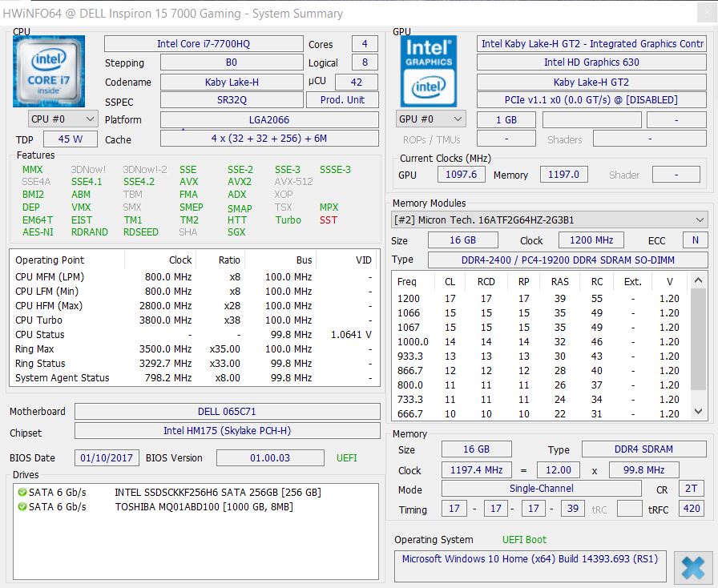
Task: Click the Intel Core i7 logo image
Action: pyautogui.click(x=49, y=71)
